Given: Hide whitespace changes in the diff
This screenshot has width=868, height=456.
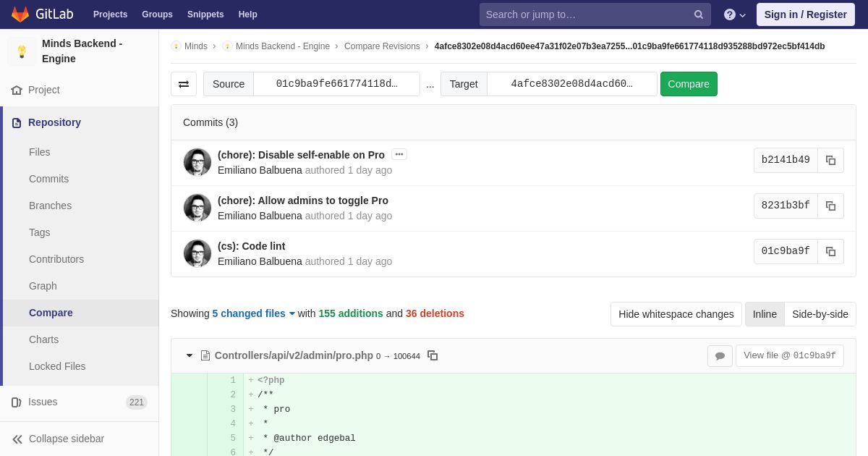Looking at the screenshot, I should [x=676, y=314].
